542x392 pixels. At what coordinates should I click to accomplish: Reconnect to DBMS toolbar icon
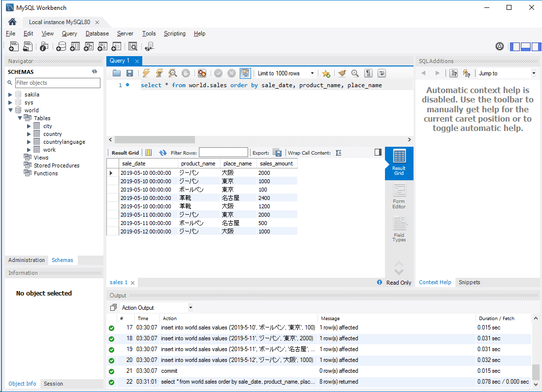click(149, 46)
